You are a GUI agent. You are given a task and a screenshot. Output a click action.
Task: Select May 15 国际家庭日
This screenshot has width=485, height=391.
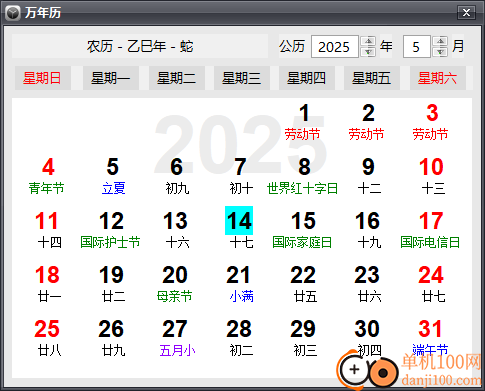coord(303,230)
